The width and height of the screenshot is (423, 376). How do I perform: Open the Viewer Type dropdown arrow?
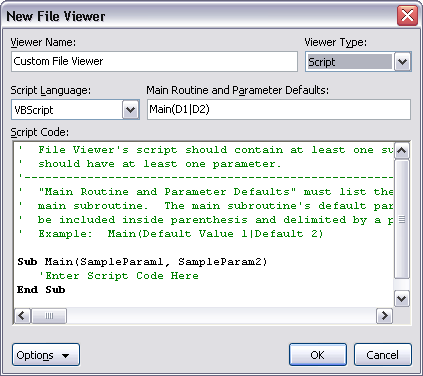point(402,62)
